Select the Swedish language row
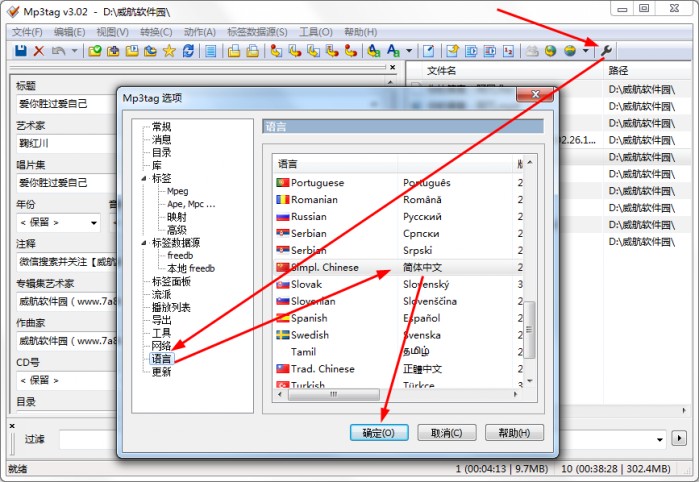This screenshot has height=482, width=699. click(x=396, y=335)
